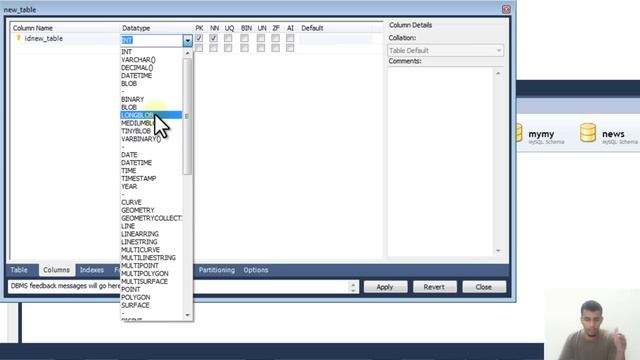Open the Collation Table Default dropdown
Screen dimensions: 640x360
click(445, 51)
